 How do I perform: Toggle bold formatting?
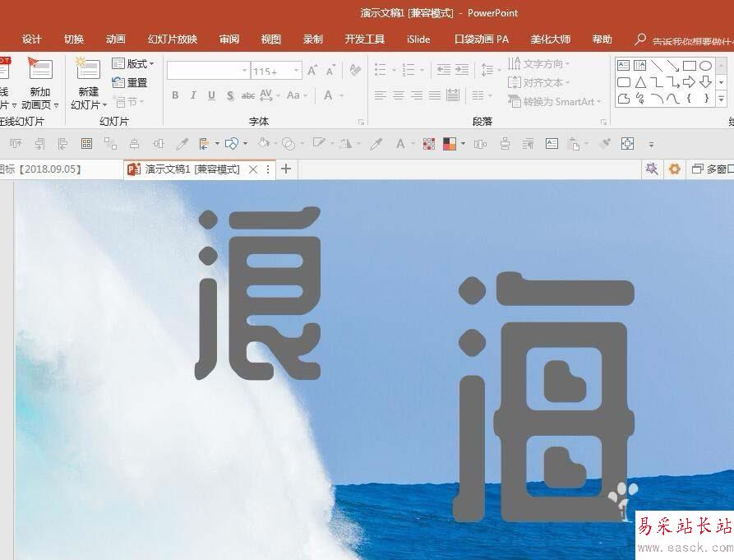175,95
